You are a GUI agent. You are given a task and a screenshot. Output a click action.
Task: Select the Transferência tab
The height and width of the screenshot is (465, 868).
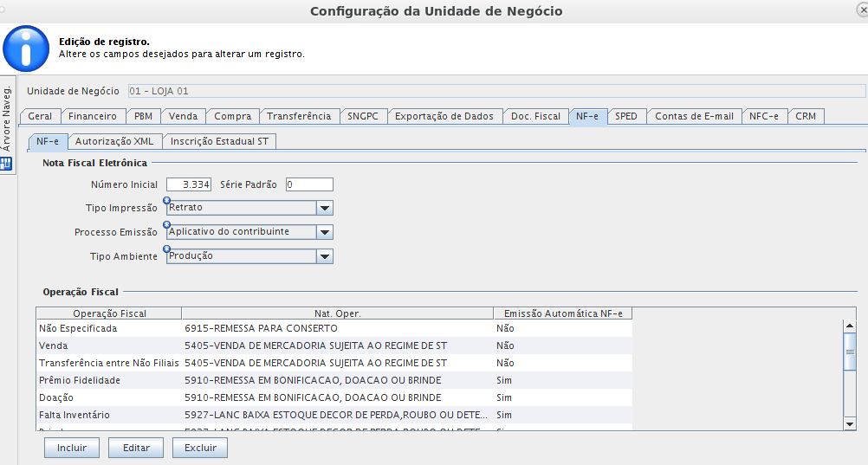(299, 116)
